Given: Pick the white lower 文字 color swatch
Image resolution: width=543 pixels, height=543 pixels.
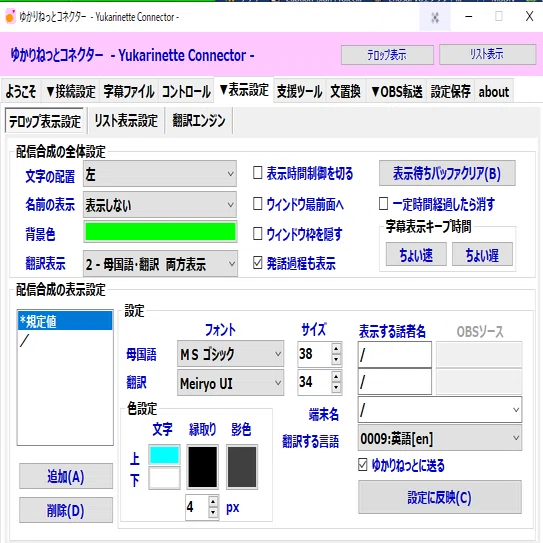Looking at the screenshot, I should pos(164,478).
